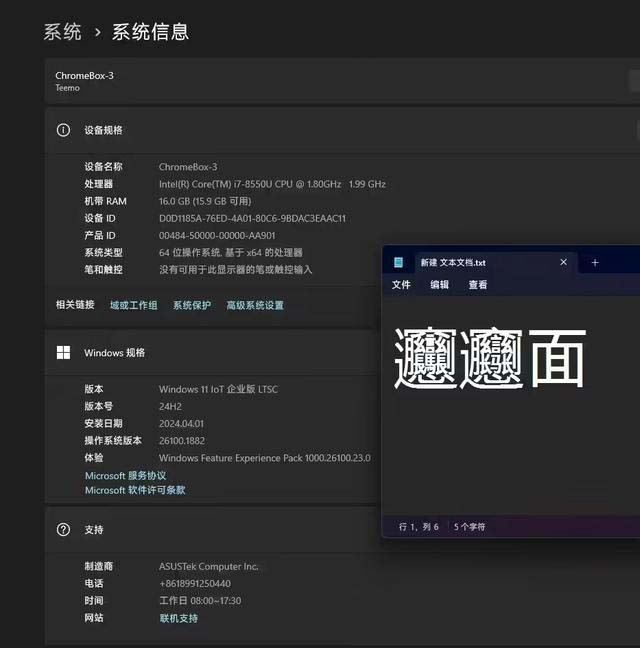Screen dimensions: 640x648
Task: Go back to 系统 via breadcrumb
Action: tap(62, 32)
